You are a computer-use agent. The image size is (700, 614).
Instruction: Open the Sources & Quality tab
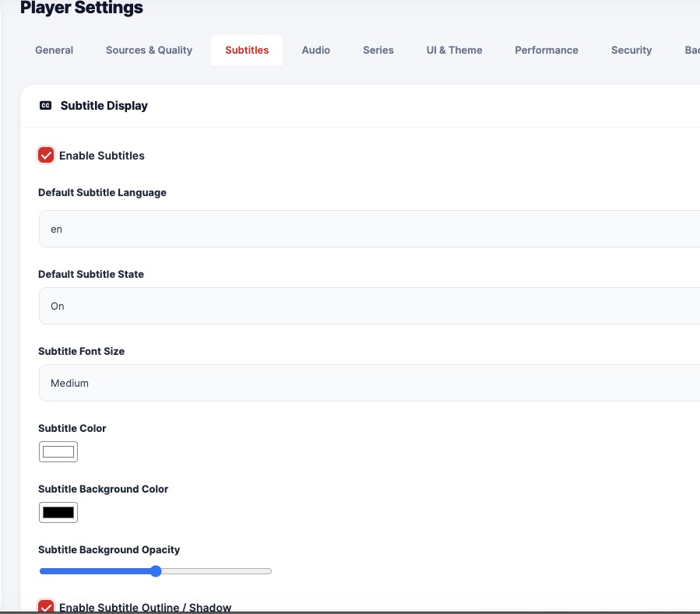pyautogui.click(x=149, y=50)
